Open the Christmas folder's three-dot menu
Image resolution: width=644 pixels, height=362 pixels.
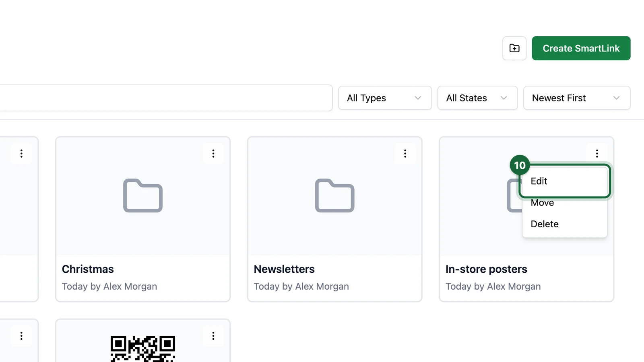click(x=213, y=153)
